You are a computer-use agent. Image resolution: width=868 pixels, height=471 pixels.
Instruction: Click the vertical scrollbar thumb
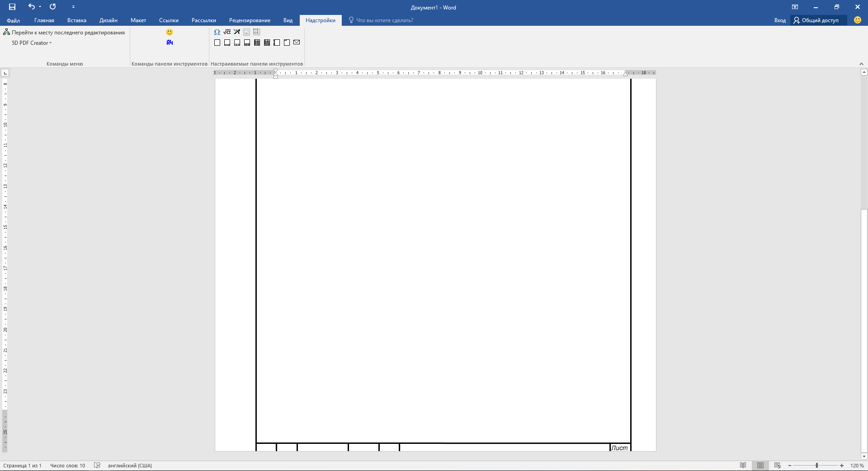tap(864, 330)
